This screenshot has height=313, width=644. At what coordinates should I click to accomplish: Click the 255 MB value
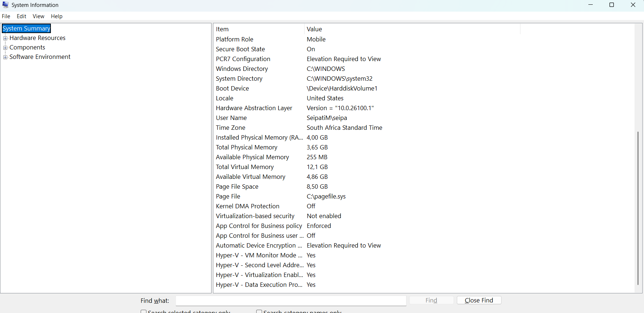(317, 157)
